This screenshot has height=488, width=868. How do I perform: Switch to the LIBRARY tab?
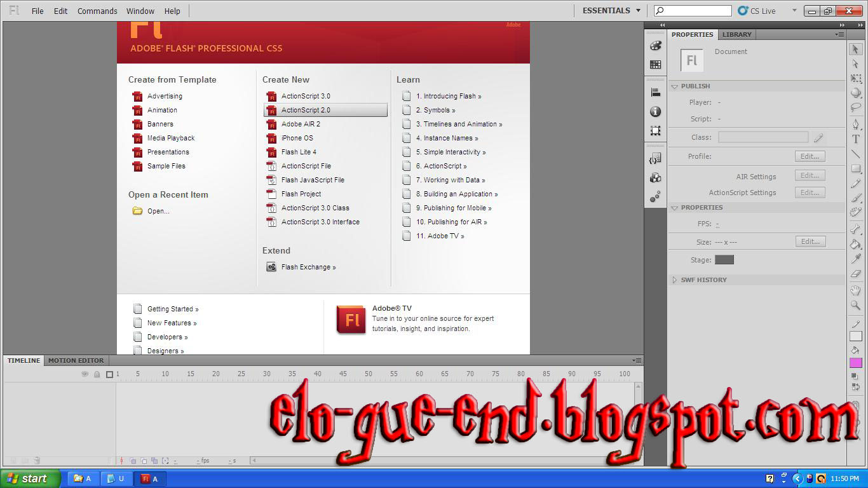click(736, 34)
